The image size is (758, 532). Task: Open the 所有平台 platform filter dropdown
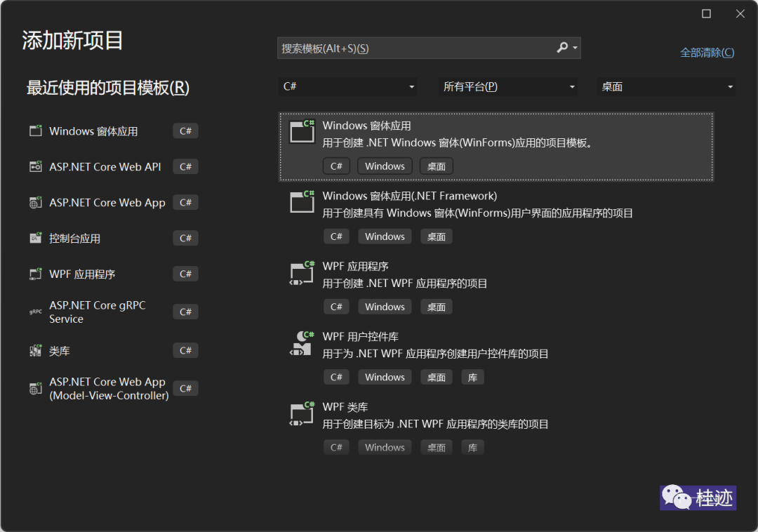coord(508,86)
